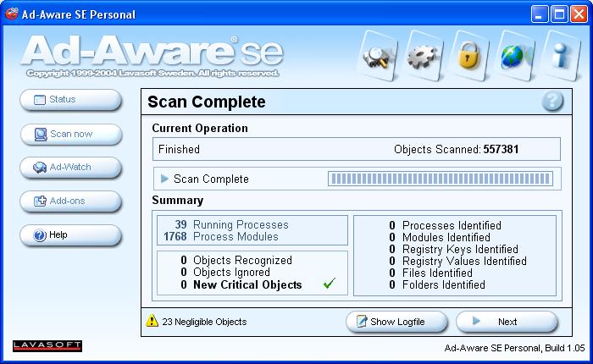Minimize the Ad-Aware window
This screenshot has width=593, height=364.
[x=540, y=14]
